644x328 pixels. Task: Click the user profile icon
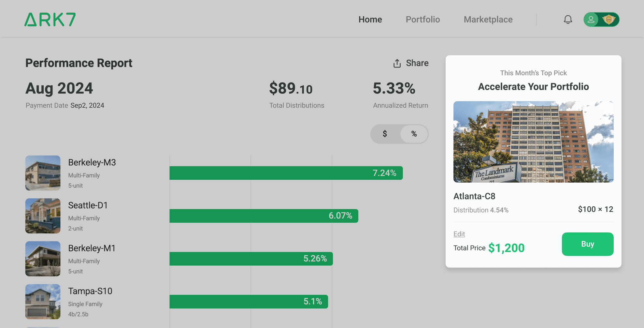click(591, 20)
